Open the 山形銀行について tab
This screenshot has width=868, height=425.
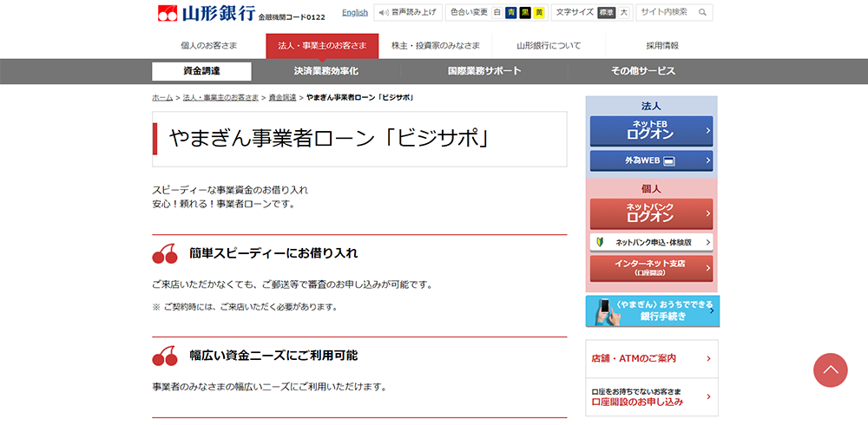coord(549,46)
